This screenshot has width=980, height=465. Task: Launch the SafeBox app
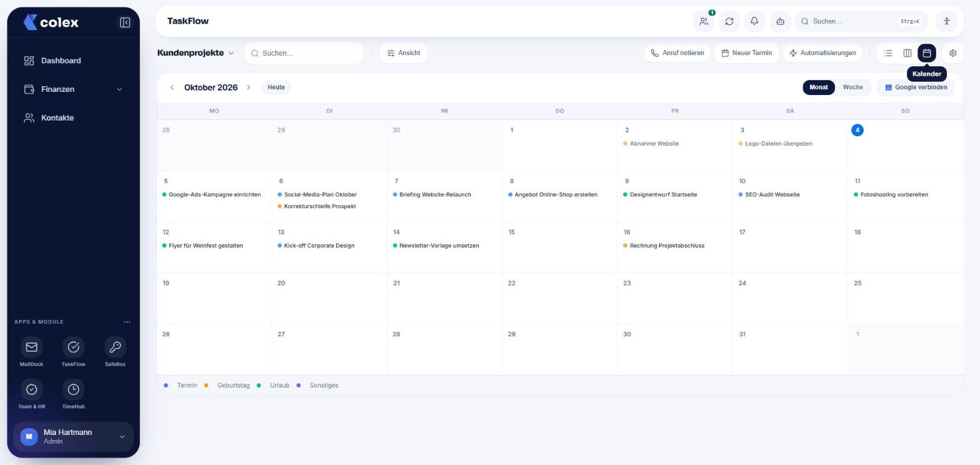[115, 352]
